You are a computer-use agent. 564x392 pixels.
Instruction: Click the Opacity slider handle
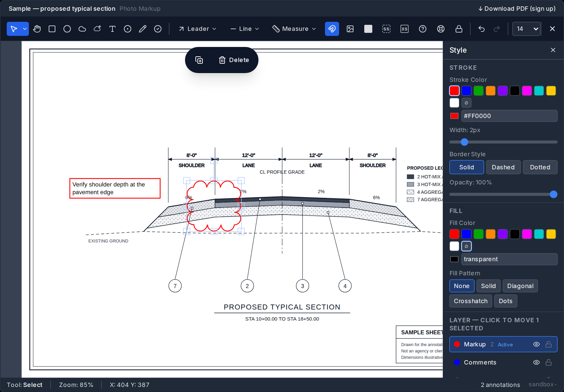554,194
